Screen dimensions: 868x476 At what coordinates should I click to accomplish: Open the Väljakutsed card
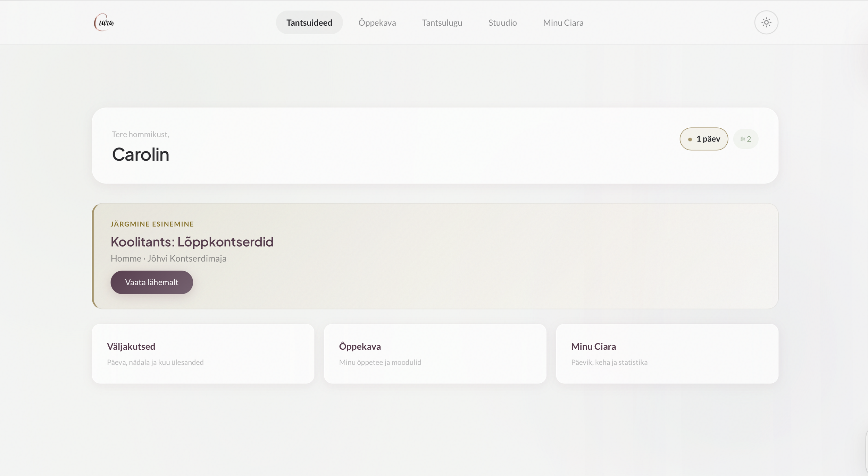tap(203, 354)
